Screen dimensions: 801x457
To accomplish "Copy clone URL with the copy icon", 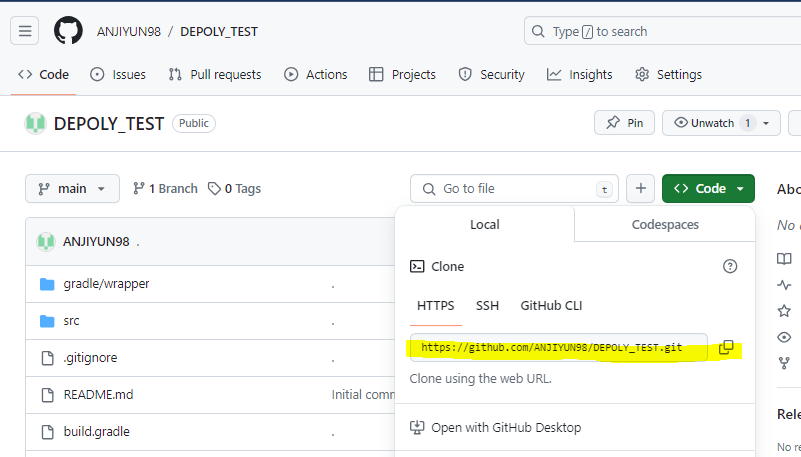I will (x=726, y=347).
